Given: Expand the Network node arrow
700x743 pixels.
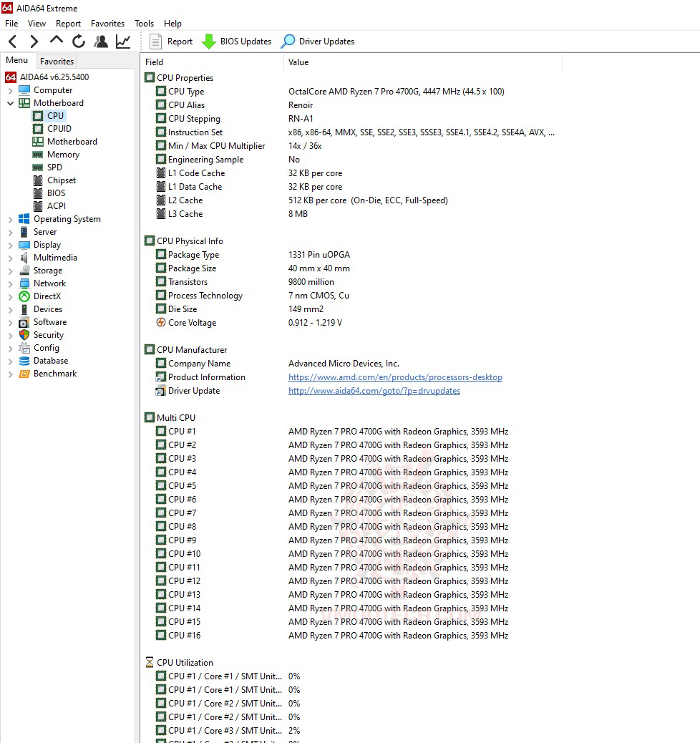Looking at the screenshot, I should pyautogui.click(x=11, y=284).
